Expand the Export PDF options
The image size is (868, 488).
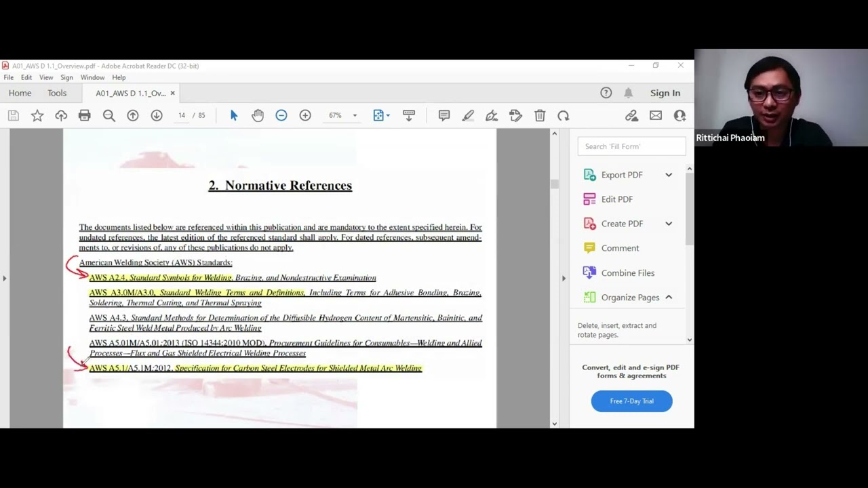(669, 175)
